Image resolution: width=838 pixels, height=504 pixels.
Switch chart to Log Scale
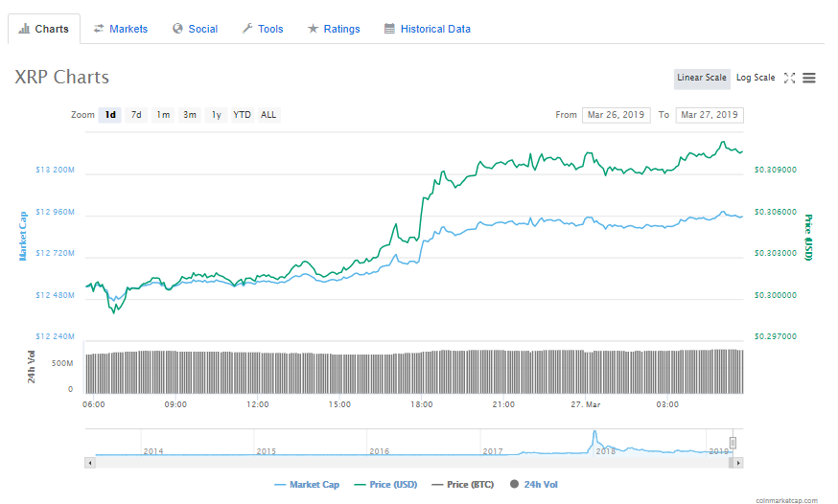pyautogui.click(x=756, y=78)
